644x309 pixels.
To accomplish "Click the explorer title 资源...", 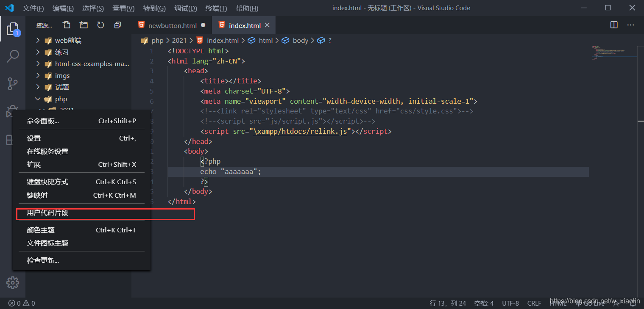I will point(44,25).
